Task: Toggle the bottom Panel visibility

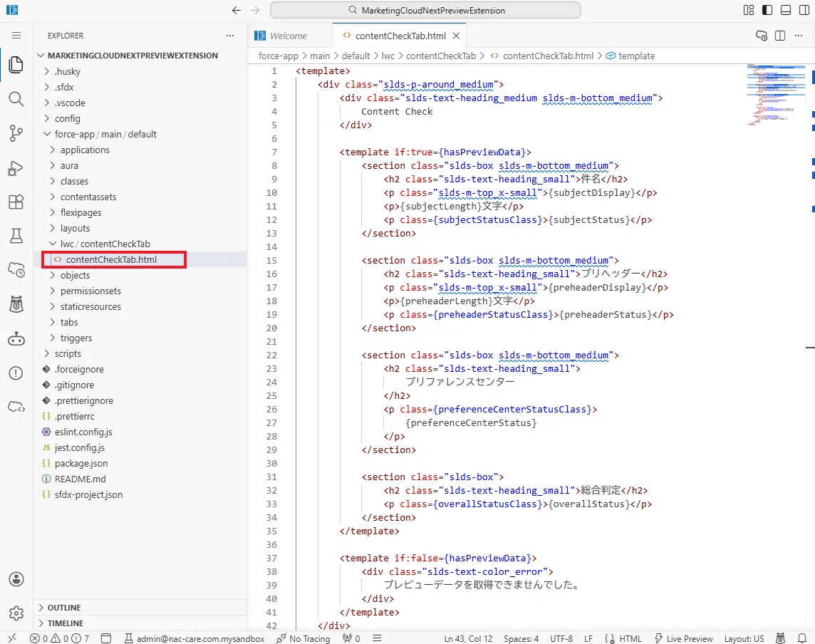Action: point(786,10)
